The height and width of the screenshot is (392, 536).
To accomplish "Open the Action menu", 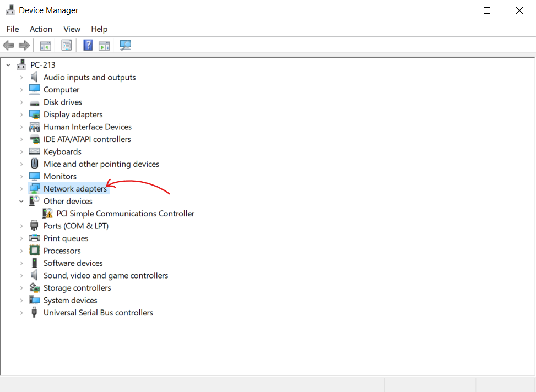I will [41, 29].
